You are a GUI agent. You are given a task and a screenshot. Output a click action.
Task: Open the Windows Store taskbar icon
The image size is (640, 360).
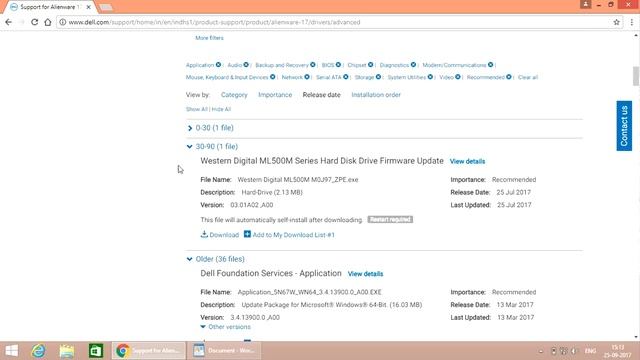[96, 351]
